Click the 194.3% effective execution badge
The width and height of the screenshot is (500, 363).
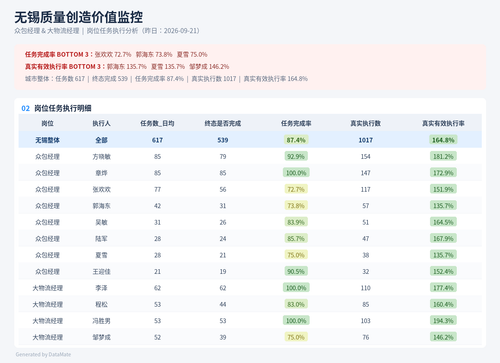443,321
